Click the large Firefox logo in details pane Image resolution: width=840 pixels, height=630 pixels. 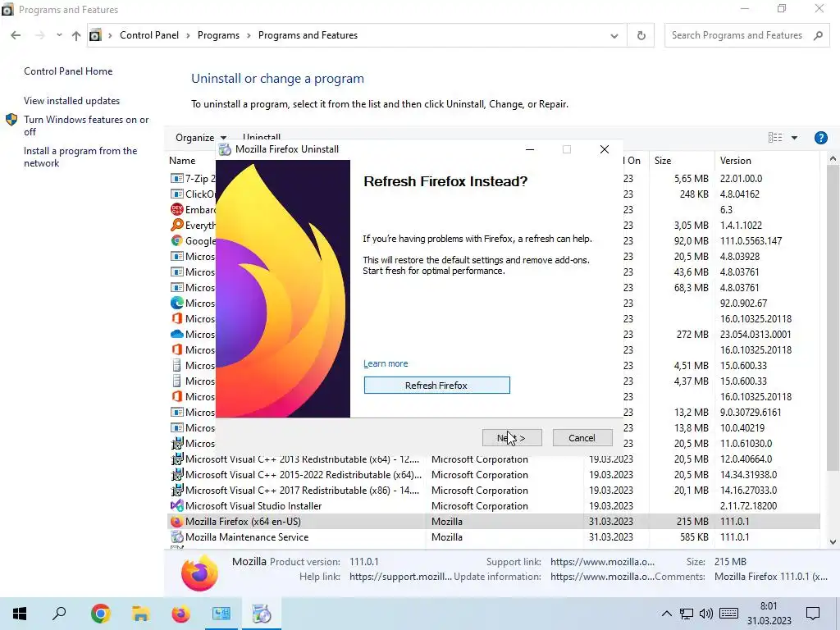pos(199,573)
